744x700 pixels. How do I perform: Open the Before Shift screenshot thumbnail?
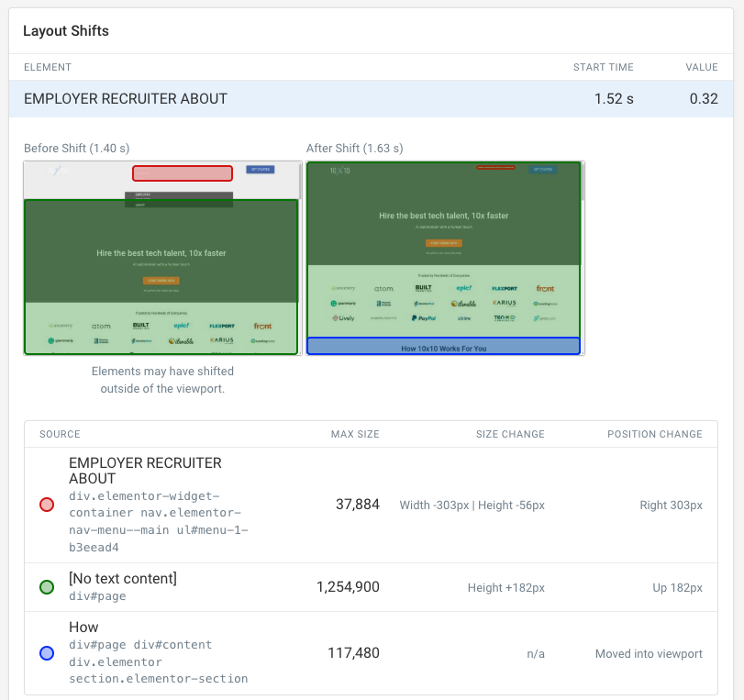161,258
